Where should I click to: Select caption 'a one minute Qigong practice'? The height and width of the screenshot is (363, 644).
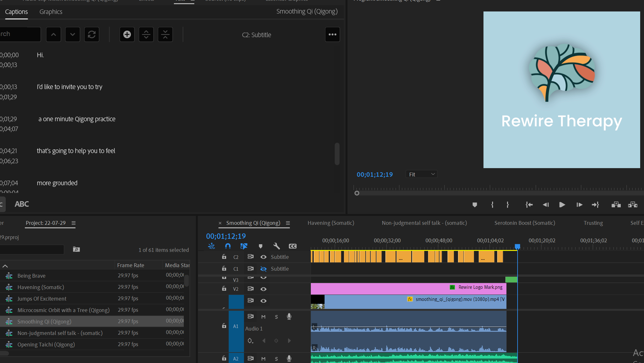(77, 119)
